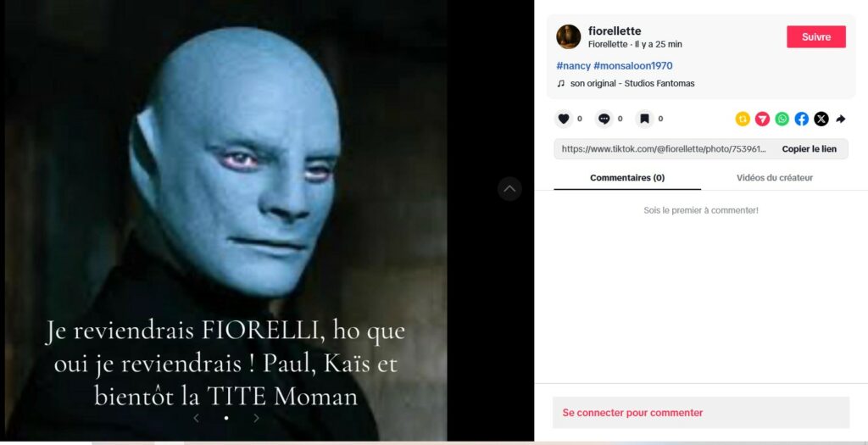Share the post on Facebook
The width and height of the screenshot is (868, 445).
(802, 119)
